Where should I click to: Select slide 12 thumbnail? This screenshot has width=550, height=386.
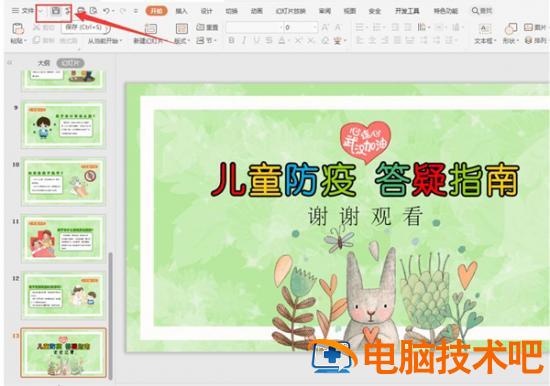(63, 295)
